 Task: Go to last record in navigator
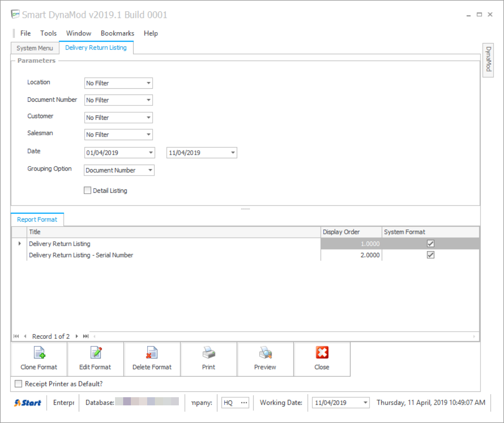(x=86, y=336)
